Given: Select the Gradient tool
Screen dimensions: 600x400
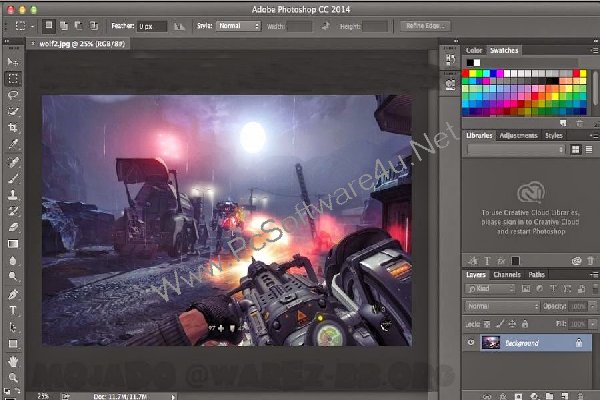Looking at the screenshot, I should (13, 244).
